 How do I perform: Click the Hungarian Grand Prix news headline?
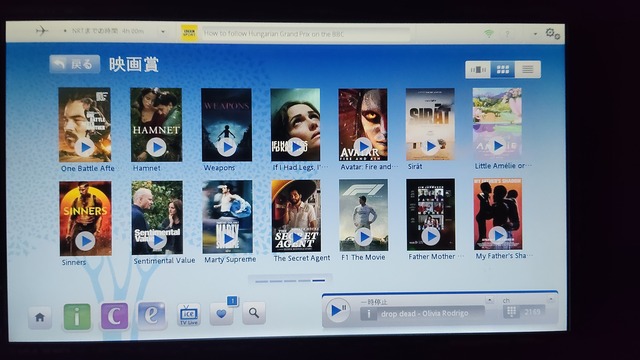point(274,34)
